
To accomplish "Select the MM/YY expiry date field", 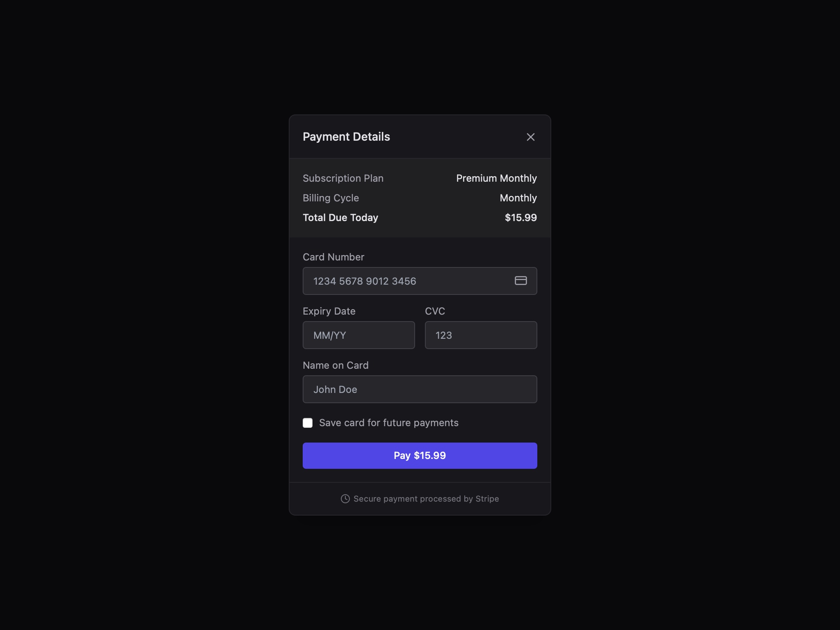I will coord(358,335).
